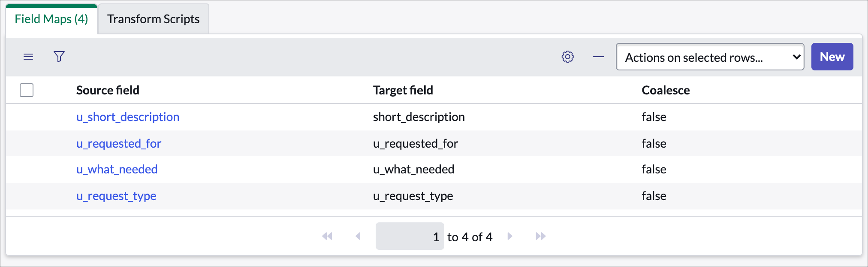Open the u_request_type field map record

point(116,196)
